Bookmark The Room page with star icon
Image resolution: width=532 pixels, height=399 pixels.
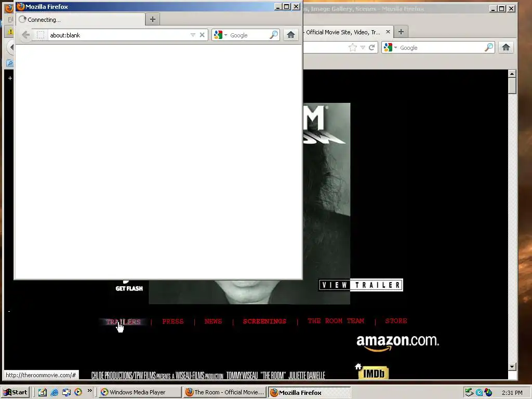click(353, 47)
